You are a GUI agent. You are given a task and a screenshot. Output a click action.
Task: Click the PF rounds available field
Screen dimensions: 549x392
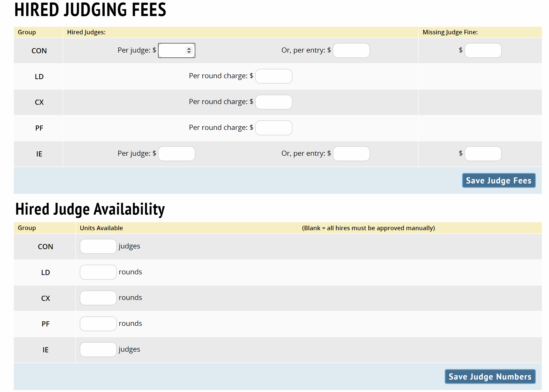(x=98, y=324)
